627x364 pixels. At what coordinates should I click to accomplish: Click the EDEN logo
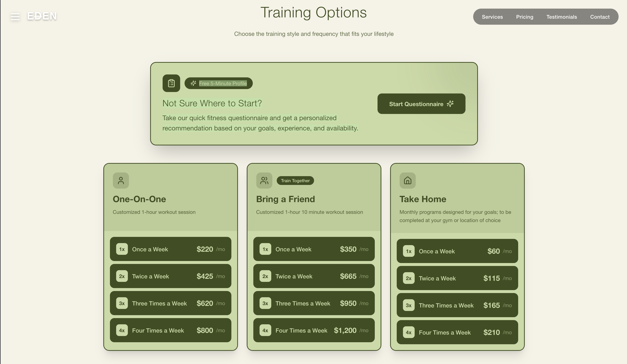(42, 16)
